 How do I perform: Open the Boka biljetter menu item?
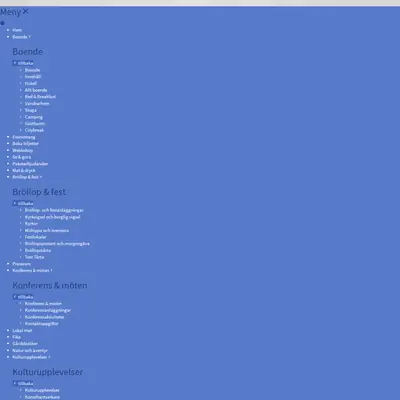(x=26, y=144)
